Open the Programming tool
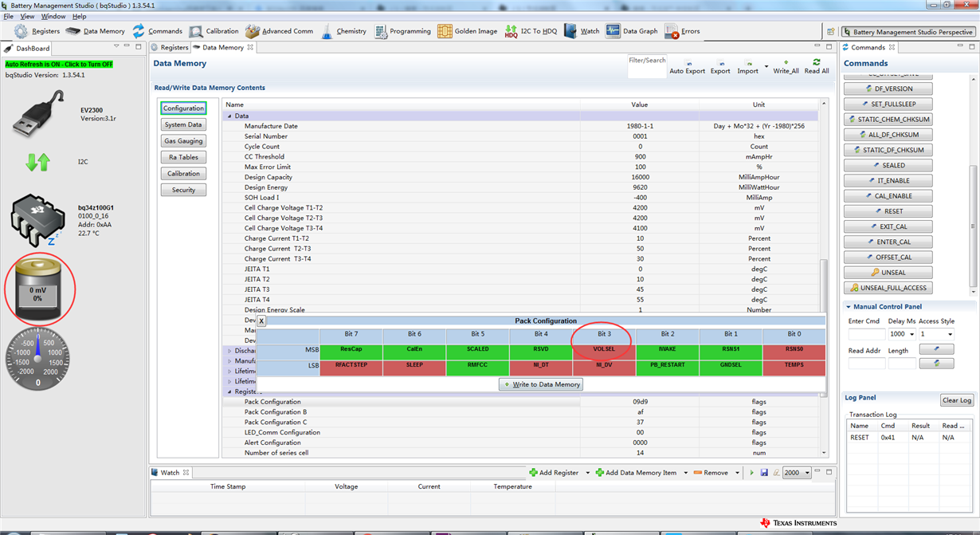Screen dimensions: 980x535 tap(402, 31)
